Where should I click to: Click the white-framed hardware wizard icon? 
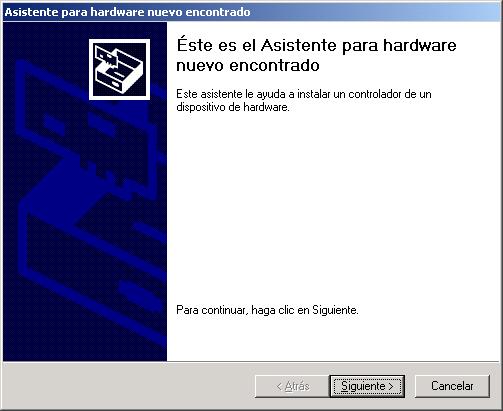(119, 69)
